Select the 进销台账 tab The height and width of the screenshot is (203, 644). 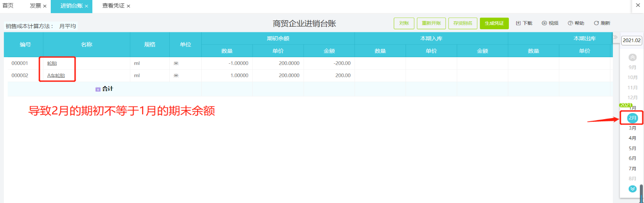pos(72,6)
